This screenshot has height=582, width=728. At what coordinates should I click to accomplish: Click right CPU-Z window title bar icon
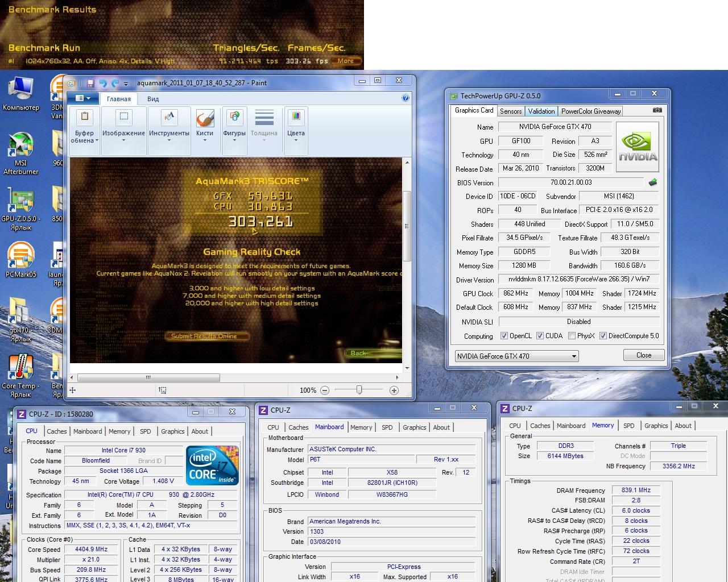505,409
